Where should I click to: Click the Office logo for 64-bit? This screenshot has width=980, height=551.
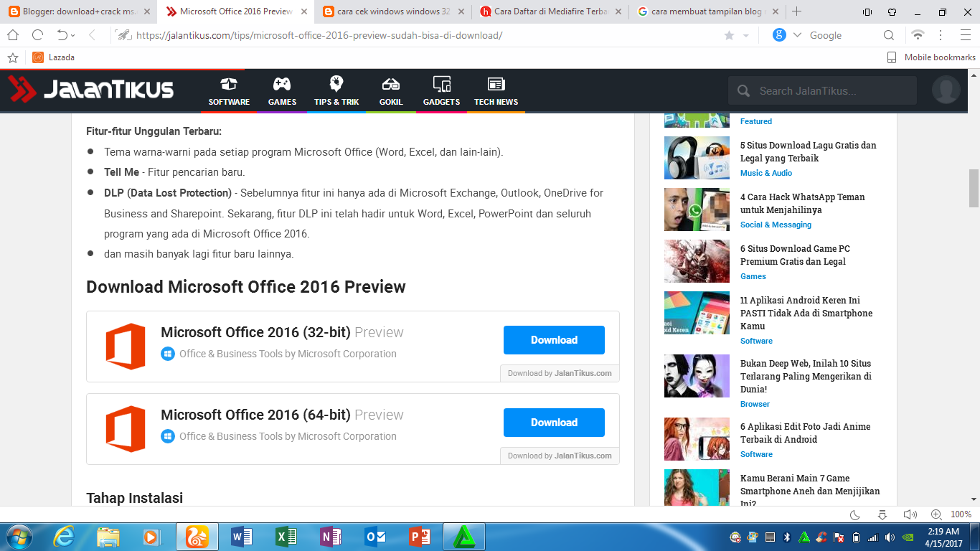[126, 429]
